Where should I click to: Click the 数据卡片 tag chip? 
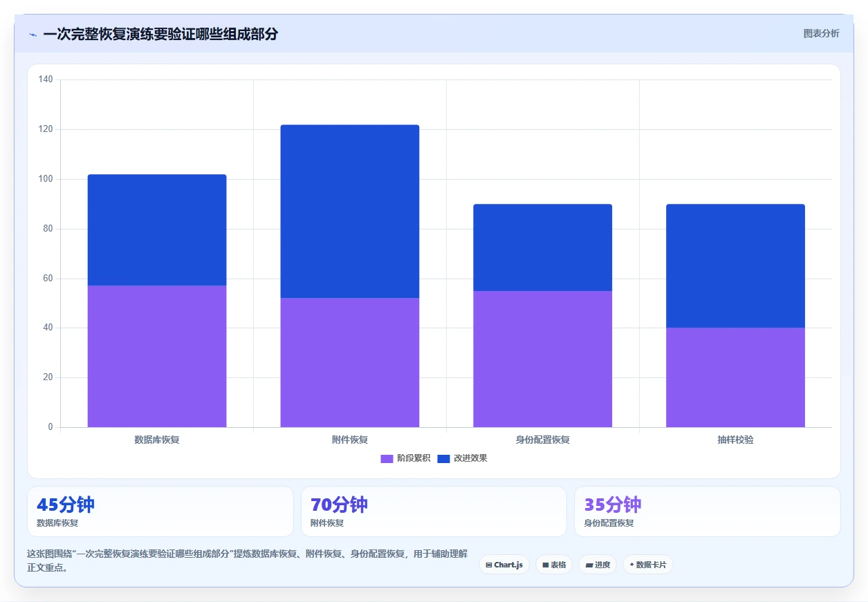(x=648, y=565)
